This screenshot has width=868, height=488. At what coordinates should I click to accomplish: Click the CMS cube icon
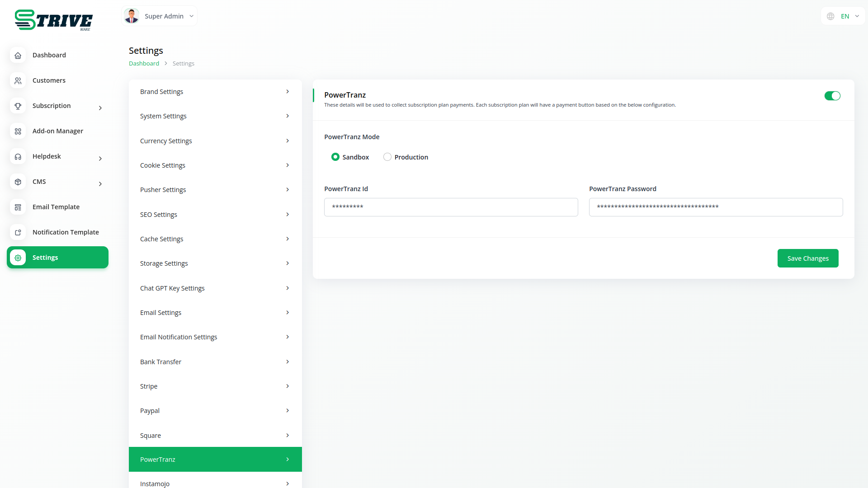pyautogui.click(x=18, y=182)
